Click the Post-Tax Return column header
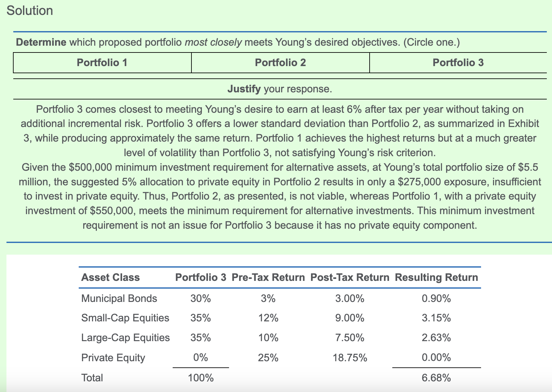The image size is (552, 392). [x=350, y=277]
